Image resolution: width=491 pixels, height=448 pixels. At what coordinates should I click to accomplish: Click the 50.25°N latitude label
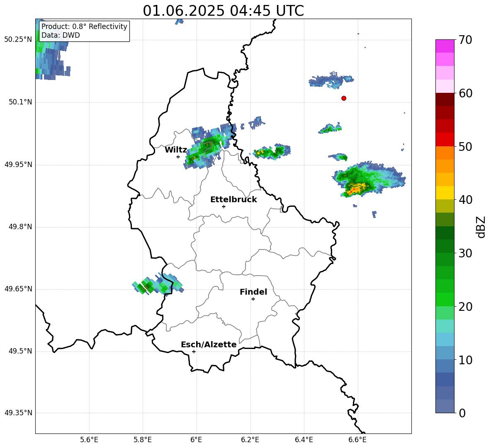pyautogui.click(x=18, y=40)
